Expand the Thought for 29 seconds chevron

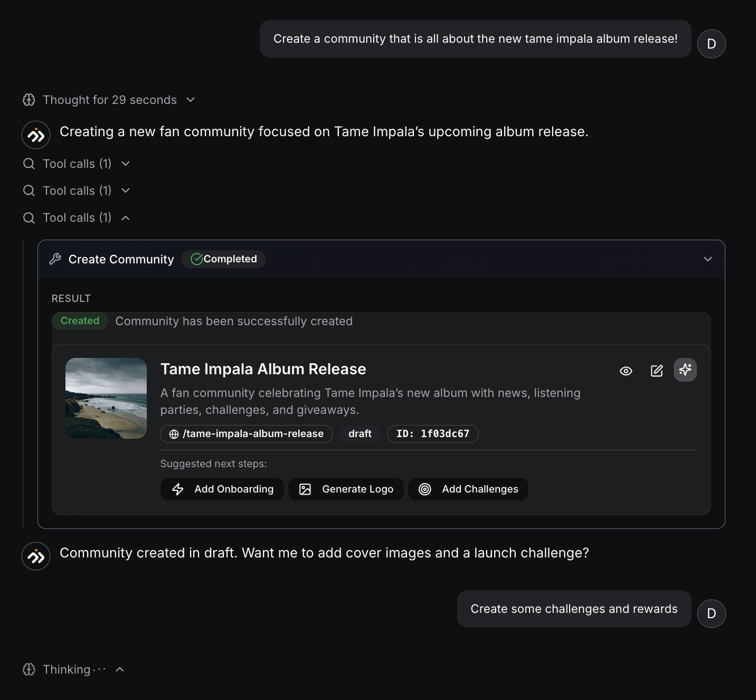point(191,100)
